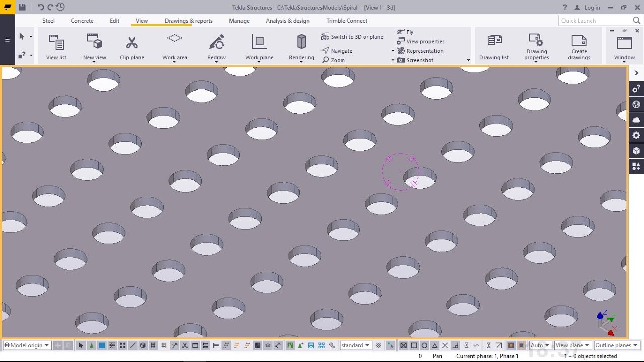Open the Steel ribbon tab
Image resolution: width=644 pixels, height=362 pixels.
point(49,21)
